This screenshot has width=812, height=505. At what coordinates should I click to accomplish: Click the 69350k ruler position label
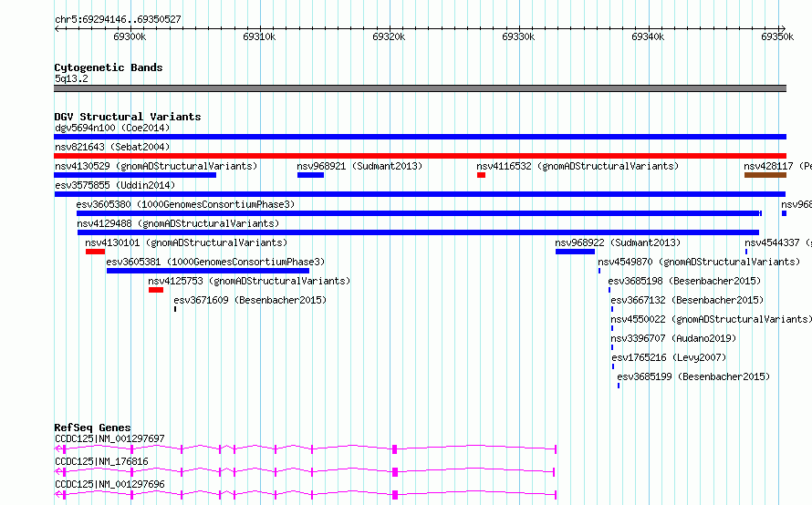pos(777,36)
